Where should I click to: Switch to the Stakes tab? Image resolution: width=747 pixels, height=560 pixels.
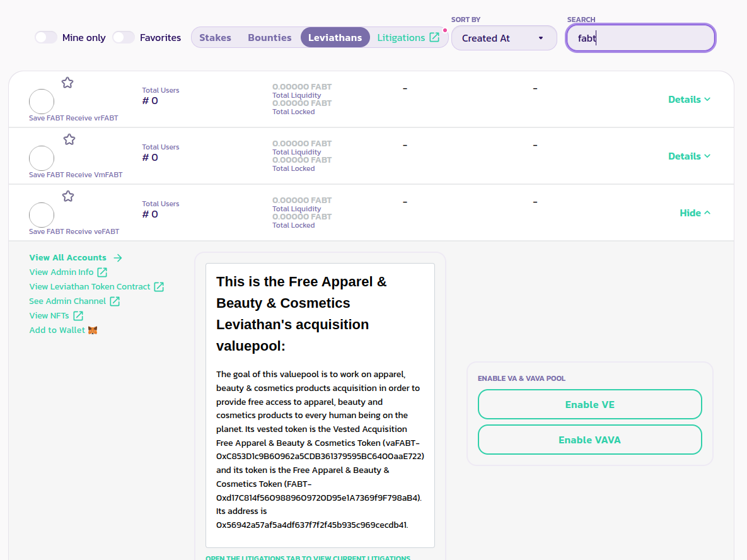tap(215, 38)
